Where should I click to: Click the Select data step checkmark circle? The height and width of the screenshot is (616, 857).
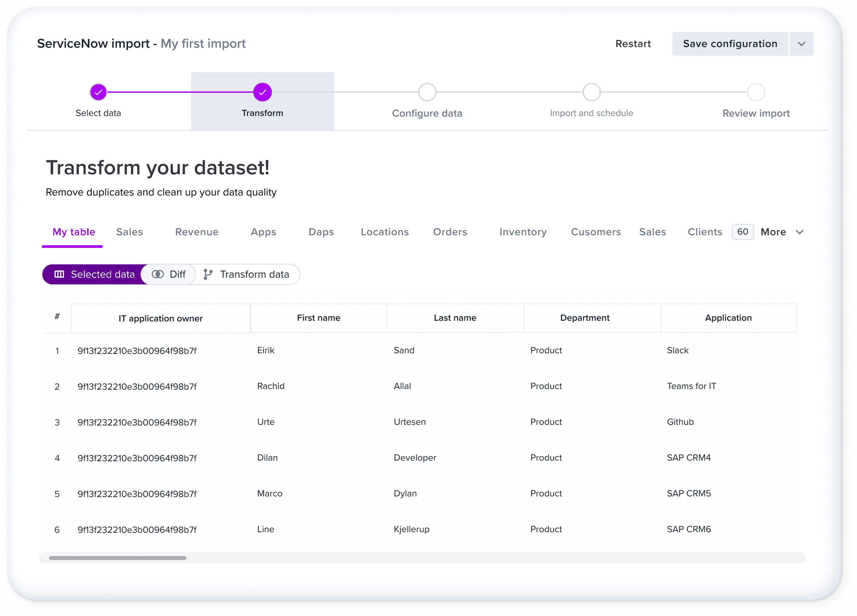click(x=98, y=92)
